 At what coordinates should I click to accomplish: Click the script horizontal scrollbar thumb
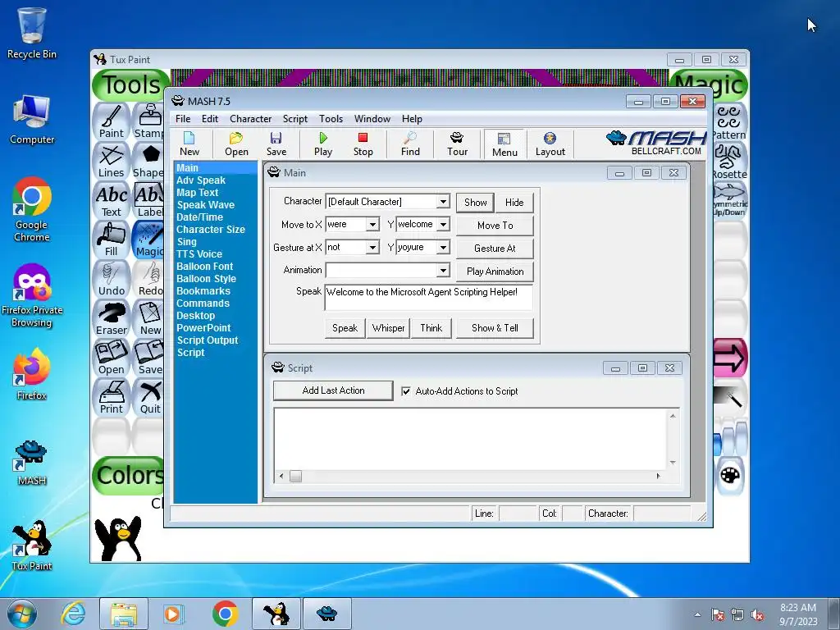click(295, 477)
